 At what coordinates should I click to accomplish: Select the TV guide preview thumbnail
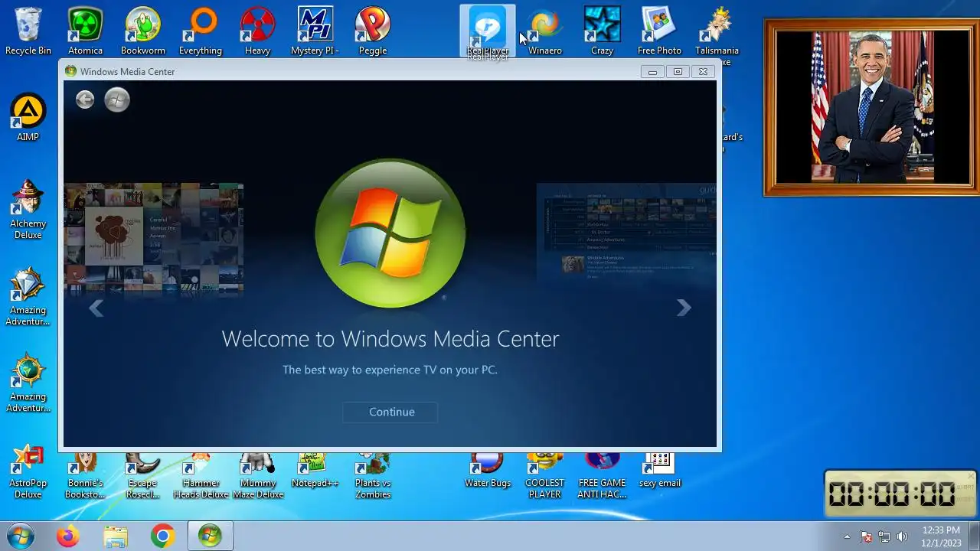click(x=626, y=233)
